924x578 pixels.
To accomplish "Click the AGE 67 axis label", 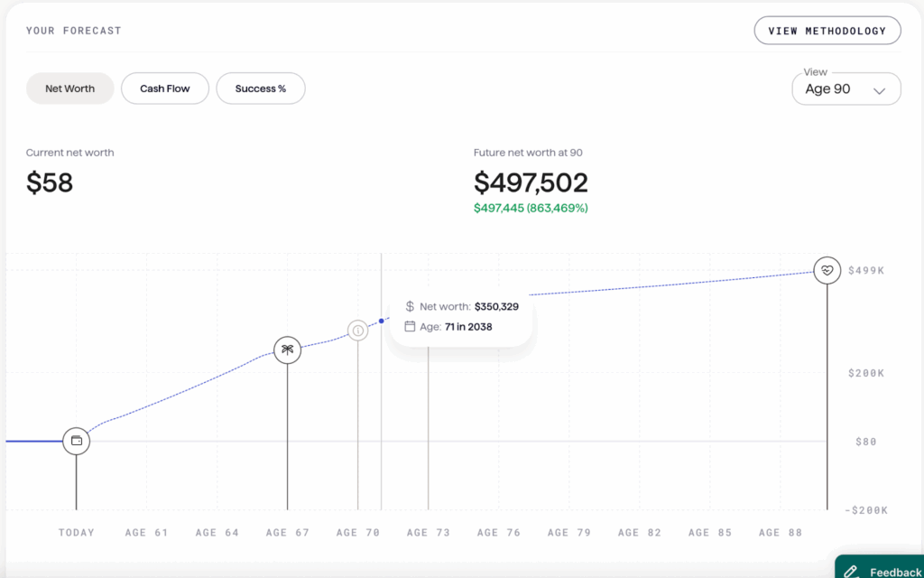I will coord(287,533).
